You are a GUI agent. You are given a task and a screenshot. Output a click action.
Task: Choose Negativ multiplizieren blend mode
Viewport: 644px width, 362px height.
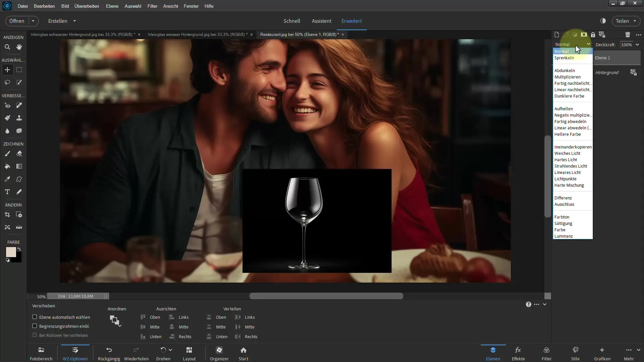pos(572,115)
